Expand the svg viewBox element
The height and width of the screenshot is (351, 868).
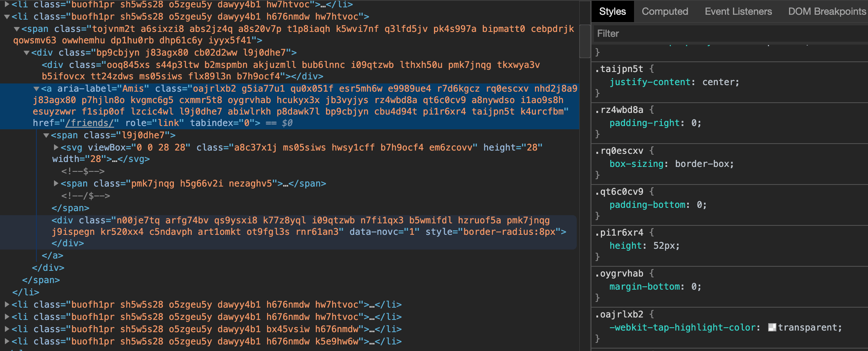click(56, 148)
